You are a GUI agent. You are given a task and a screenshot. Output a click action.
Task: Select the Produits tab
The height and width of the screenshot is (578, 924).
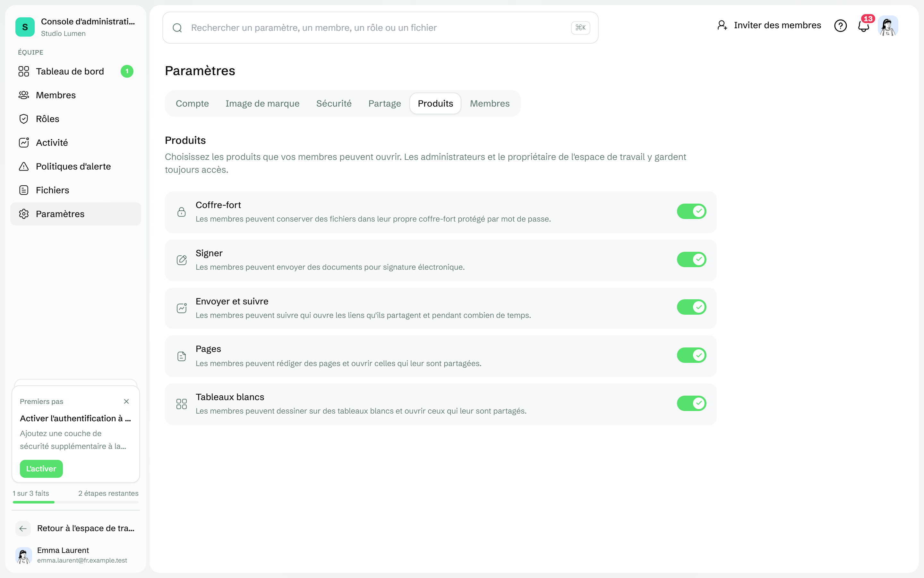click(x=435, y=104)
